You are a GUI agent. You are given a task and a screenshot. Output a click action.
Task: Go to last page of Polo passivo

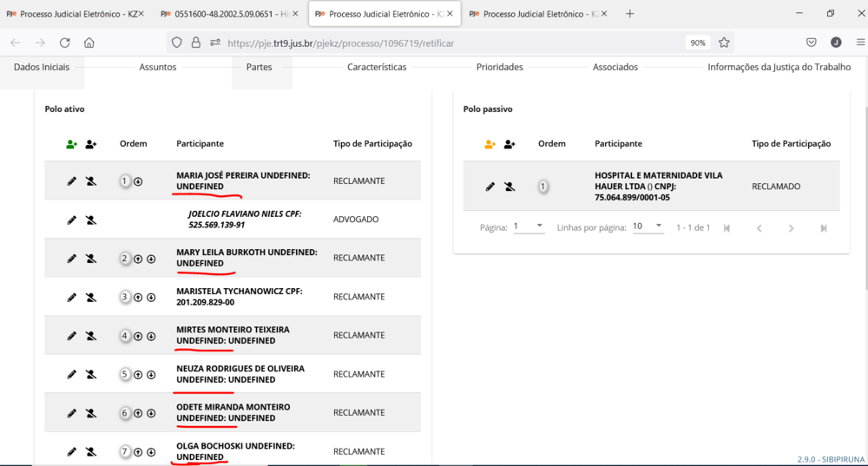tap(824, 228)
